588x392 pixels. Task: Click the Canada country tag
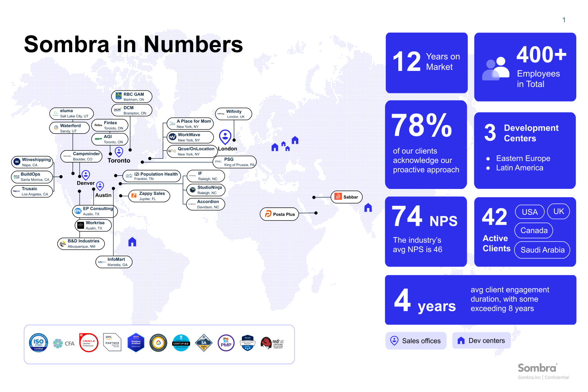(534, 230)
